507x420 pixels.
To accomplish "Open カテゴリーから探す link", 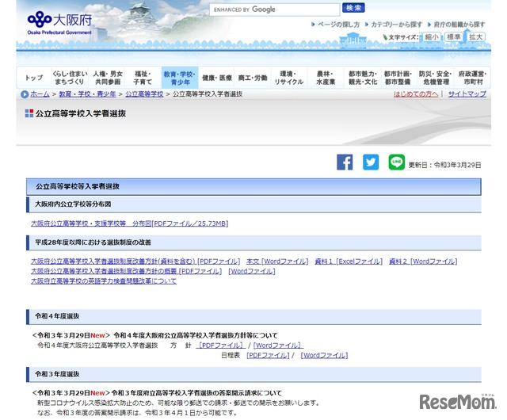I will click(x=396, y=25).
